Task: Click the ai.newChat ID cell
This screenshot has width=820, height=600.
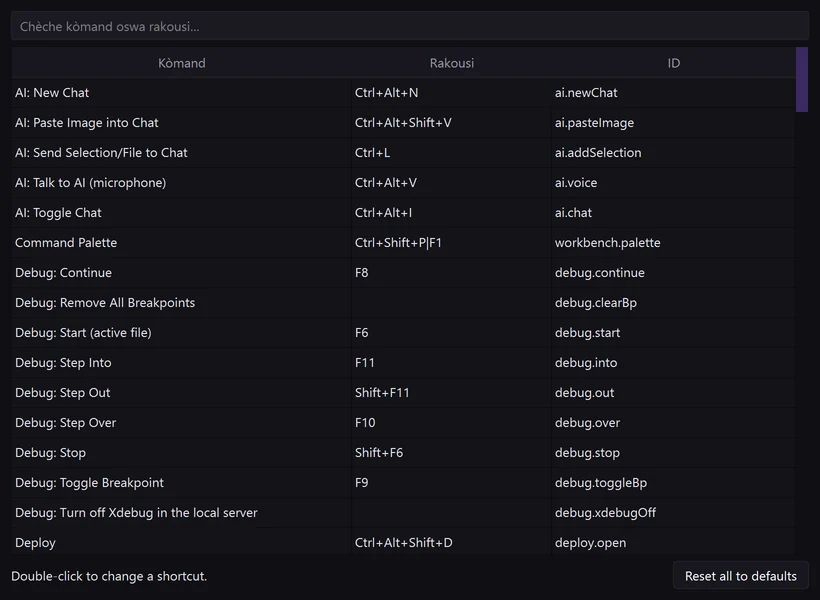Action: click(x=674, y=93)
